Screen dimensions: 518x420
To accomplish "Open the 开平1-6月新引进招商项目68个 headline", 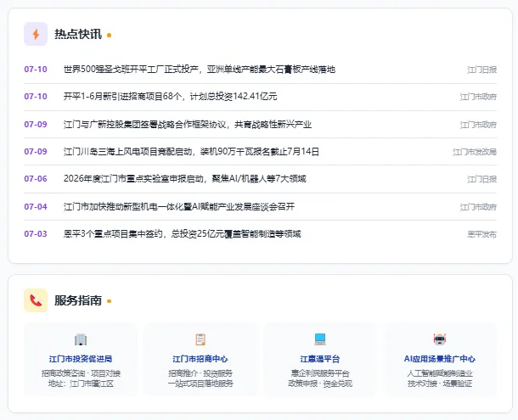I will pyautogui.click(x=170, y=97).
